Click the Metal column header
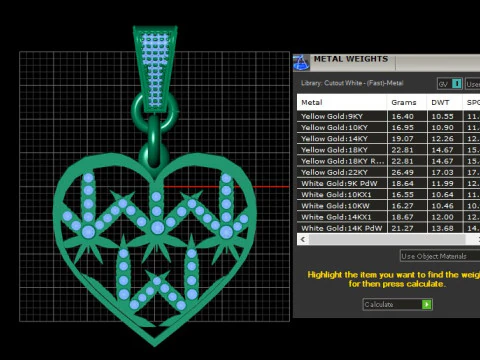 pos(342,102)
